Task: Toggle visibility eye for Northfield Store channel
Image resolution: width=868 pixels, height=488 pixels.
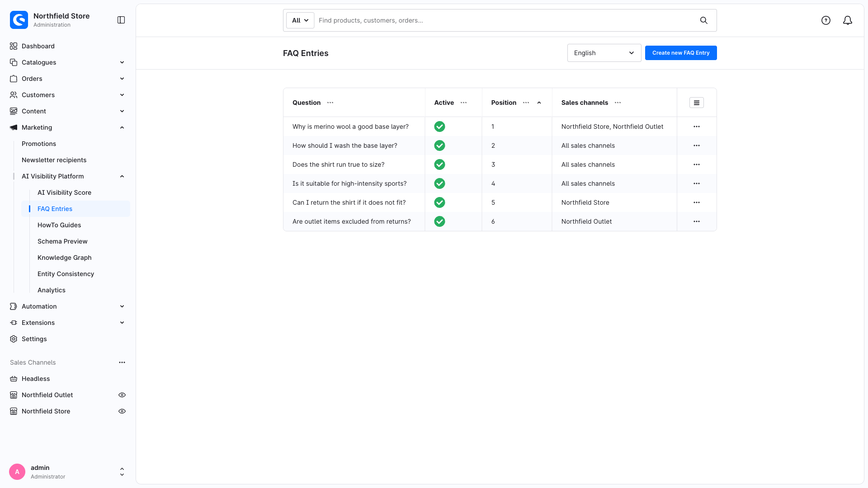Action: (x=122, y=411)
